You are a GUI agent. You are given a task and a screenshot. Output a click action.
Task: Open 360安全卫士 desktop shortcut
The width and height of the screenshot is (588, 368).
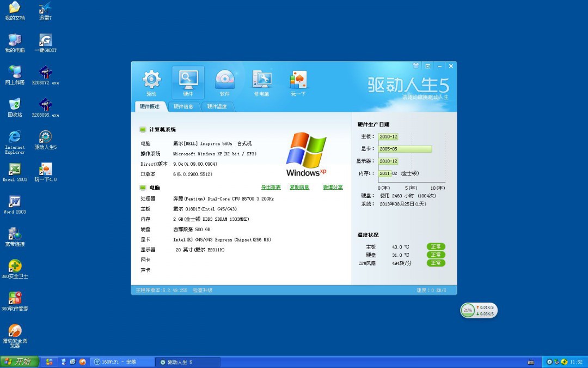pyautogui.click(x=15, y=269)
